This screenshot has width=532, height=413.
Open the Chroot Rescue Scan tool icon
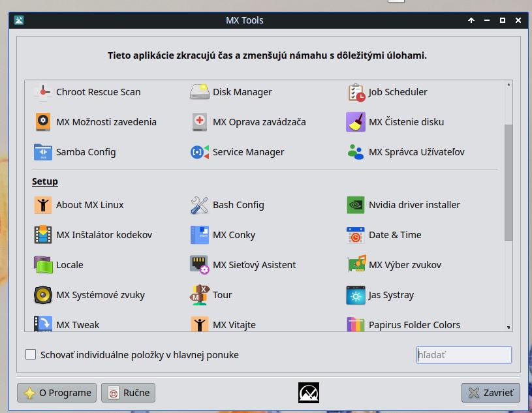click(x=42, y=92)
